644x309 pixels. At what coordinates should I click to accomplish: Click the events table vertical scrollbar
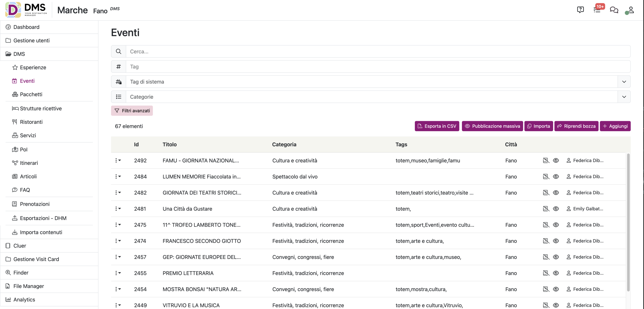(x=628, y=222)
